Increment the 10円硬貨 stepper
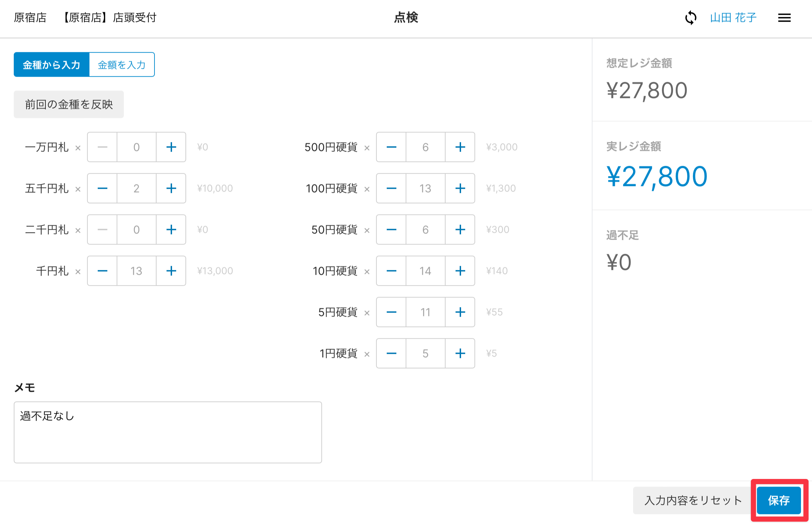Image resolution: width=812 pixels, height=523 pixels. click(x=460, y=271)
